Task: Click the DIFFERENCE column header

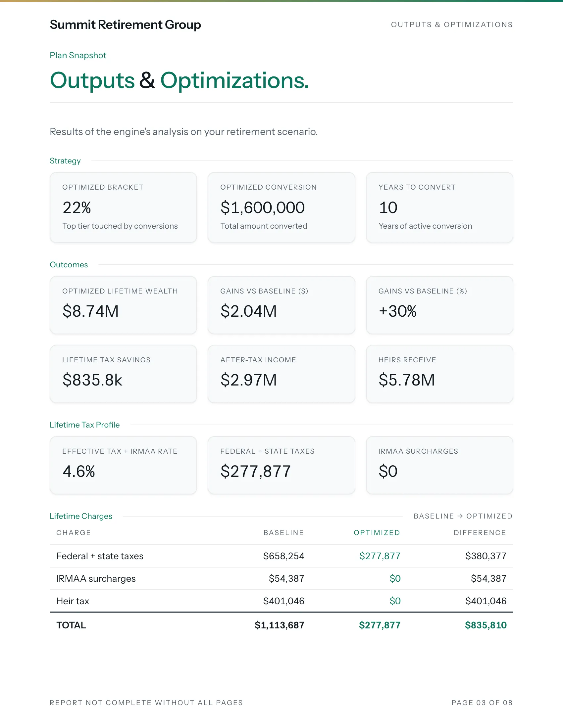Action: pos(480,533)
